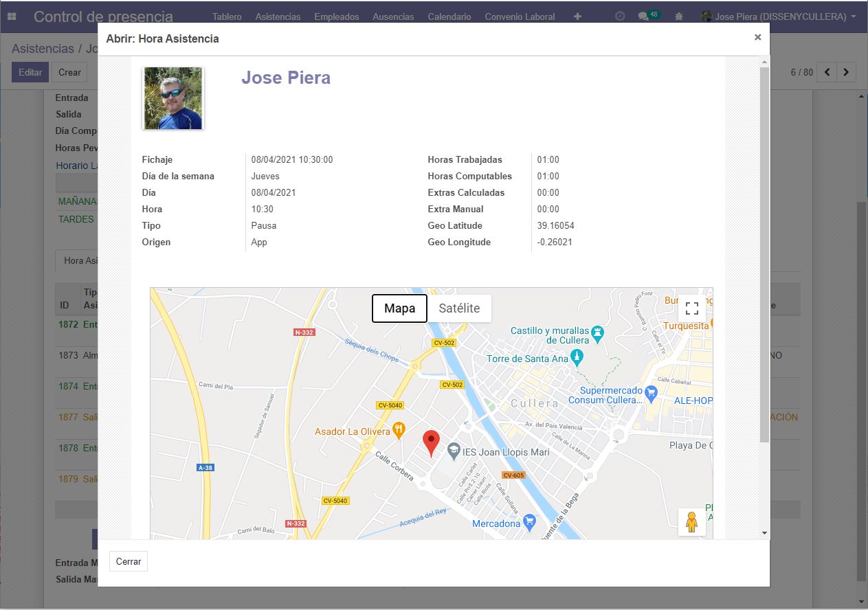The height and width of the screenshot is (610, 868).
Task: Click the bug report icon in top bar
Action: coord(679,16)
